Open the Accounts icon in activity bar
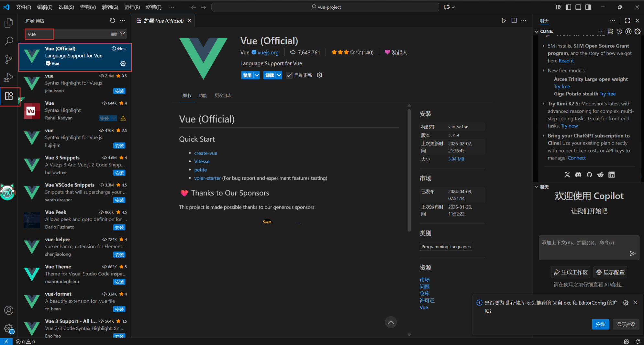The image size is (644, 345). pos(9,310)
